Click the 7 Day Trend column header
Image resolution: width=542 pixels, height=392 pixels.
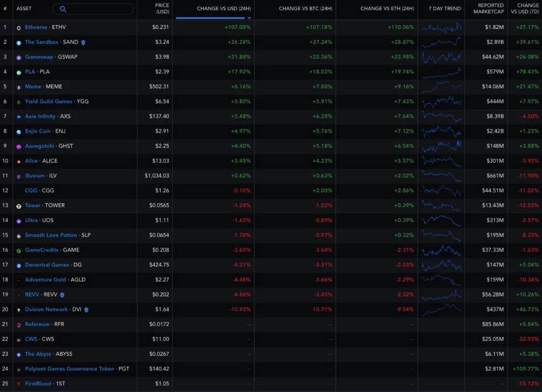tap(445, 8)
